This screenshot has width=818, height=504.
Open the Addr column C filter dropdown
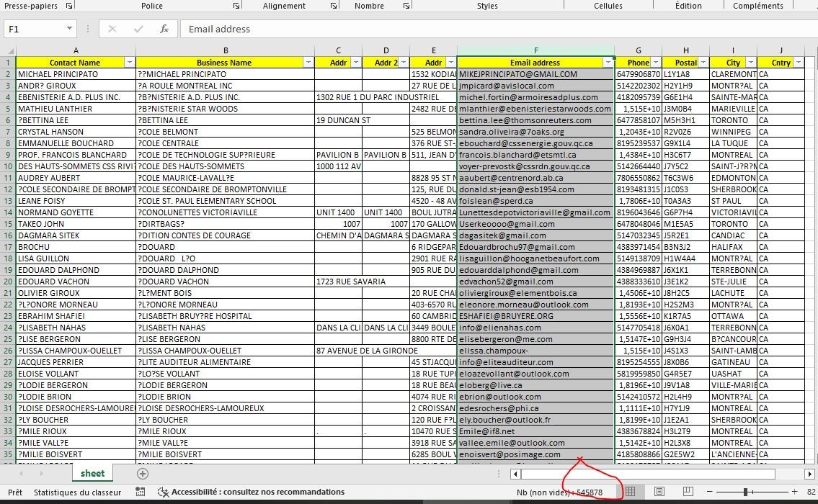click(356, 63)
